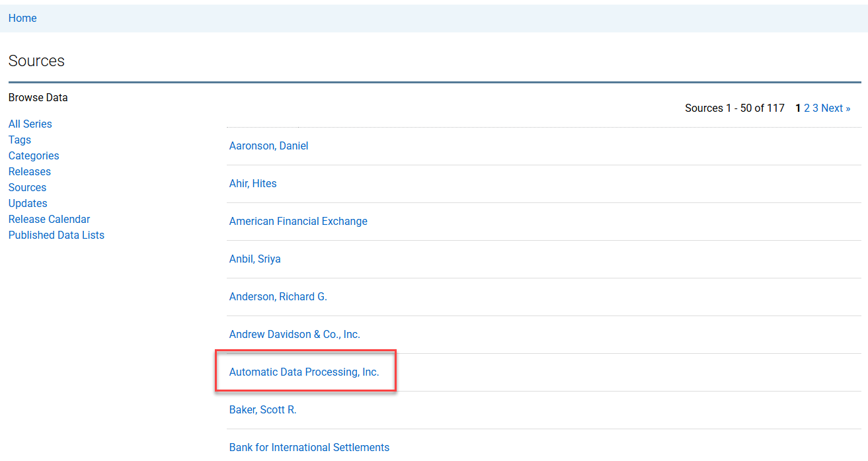Go to All Series in the sidebar
This screenshot has height=461, width=868.
tap(30, 124)
